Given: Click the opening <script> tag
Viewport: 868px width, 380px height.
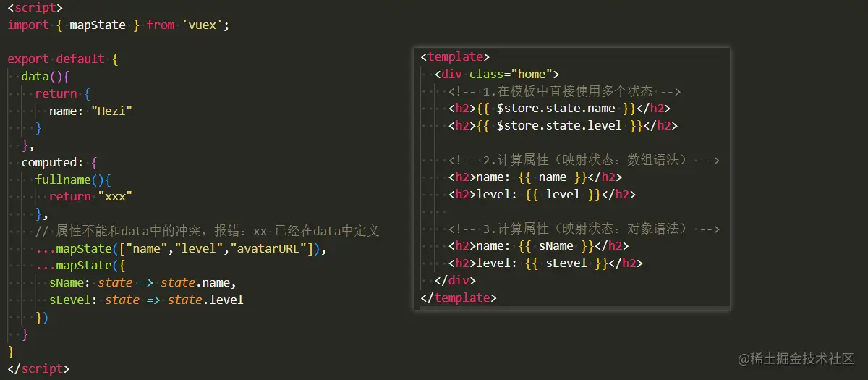Looking at the screenshot, I should 35,7.
